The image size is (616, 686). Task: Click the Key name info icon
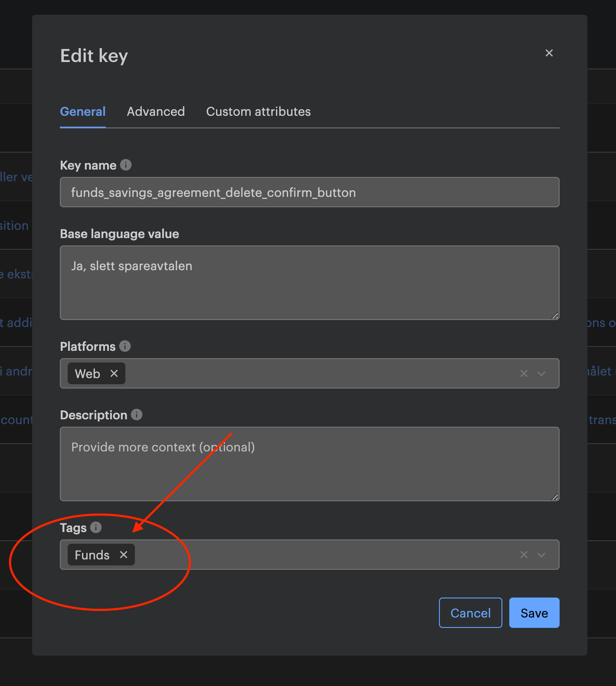tap(126, 165)
